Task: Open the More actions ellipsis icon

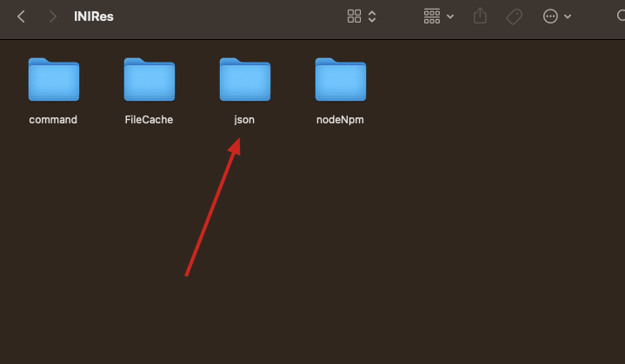Action: pyautogui.click(x=550, y=17)
